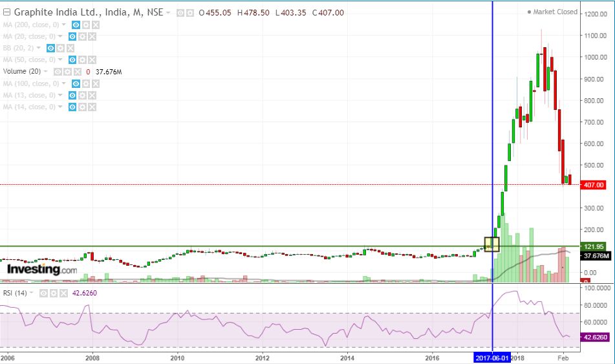615x364 pixels.
Task: Remove the MA (100, close, 0) indicator
Action: click(x=96, y=83)
